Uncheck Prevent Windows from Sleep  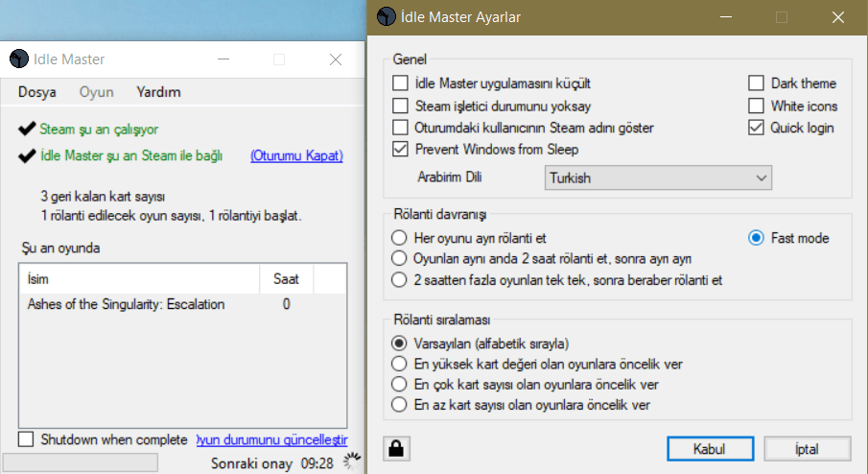[x=400, y=150]
